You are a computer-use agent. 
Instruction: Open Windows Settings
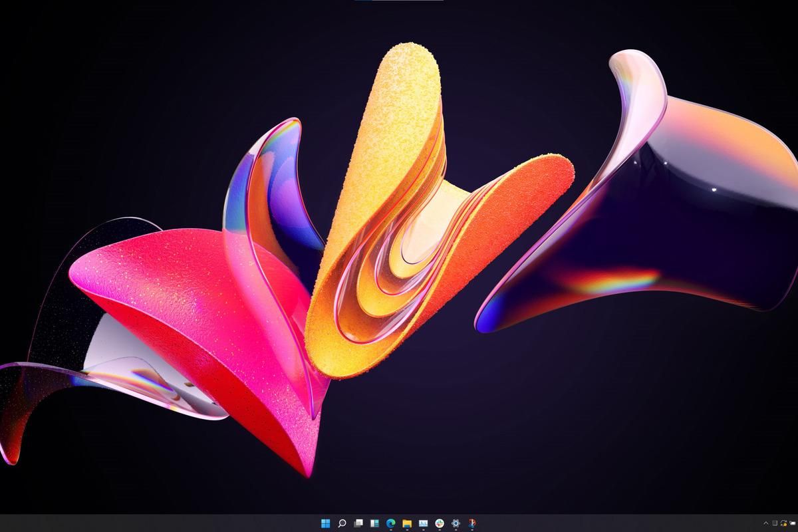(456, 523)
